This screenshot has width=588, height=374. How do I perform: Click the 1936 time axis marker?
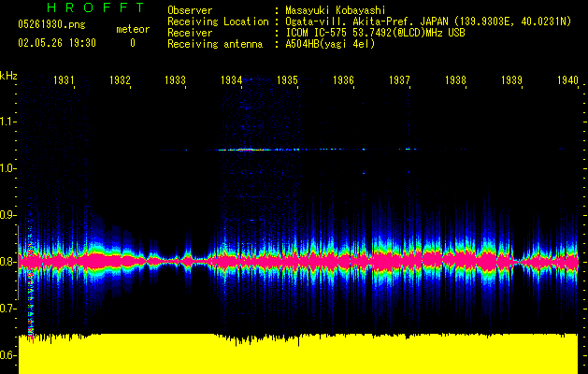[x=343, y=79]
